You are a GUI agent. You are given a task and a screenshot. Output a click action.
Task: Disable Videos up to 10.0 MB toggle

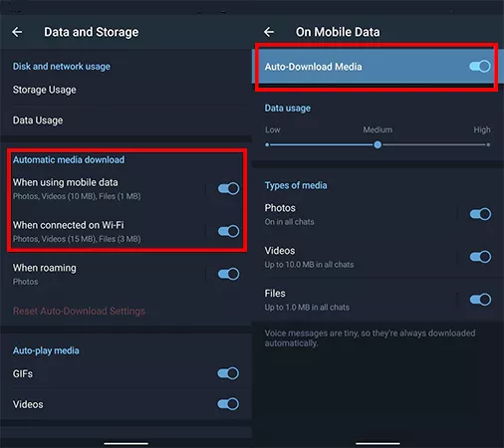480,257
